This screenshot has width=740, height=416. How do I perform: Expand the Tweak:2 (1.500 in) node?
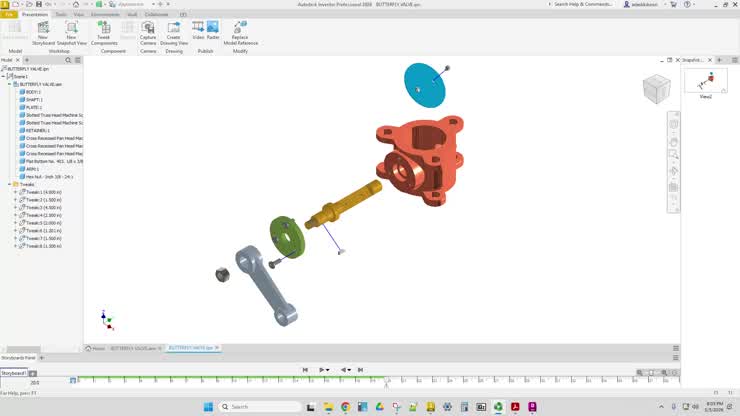(15, 200)
